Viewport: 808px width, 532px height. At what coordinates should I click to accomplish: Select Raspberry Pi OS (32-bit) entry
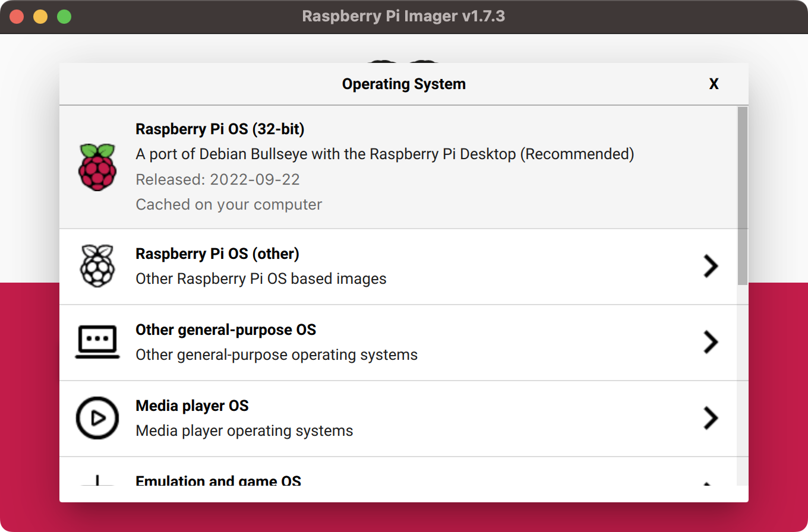[398, 167]
